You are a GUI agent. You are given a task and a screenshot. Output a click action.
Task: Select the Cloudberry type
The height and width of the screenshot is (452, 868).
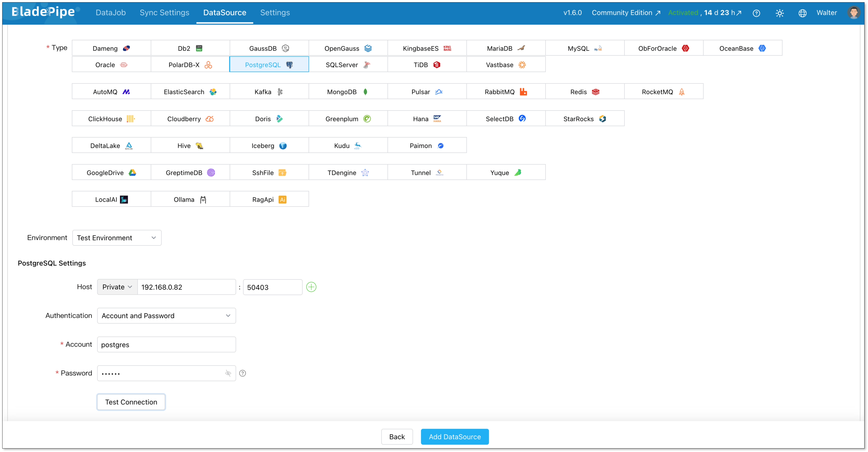pyautogui.click(x=190, y=119)
